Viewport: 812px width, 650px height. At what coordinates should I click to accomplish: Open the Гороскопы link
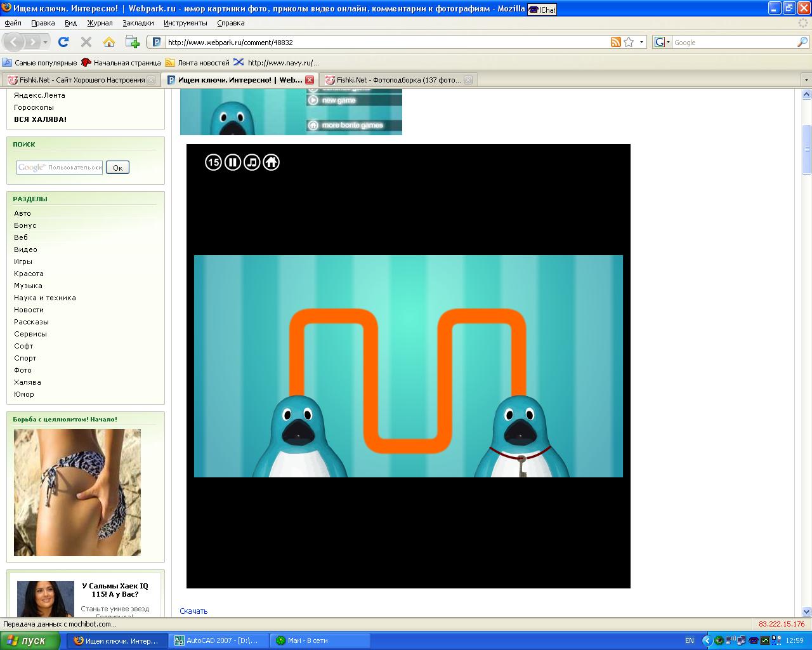[x=34, y=107]
